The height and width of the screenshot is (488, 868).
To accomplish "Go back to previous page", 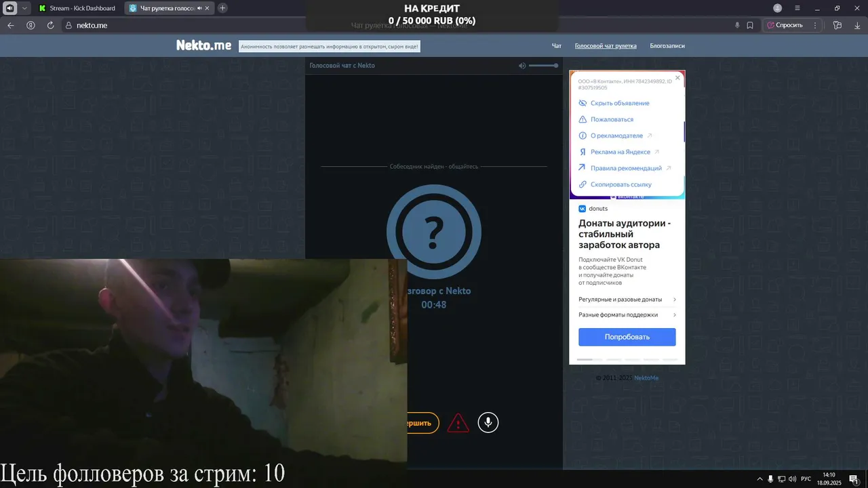I will click(11, 25).
